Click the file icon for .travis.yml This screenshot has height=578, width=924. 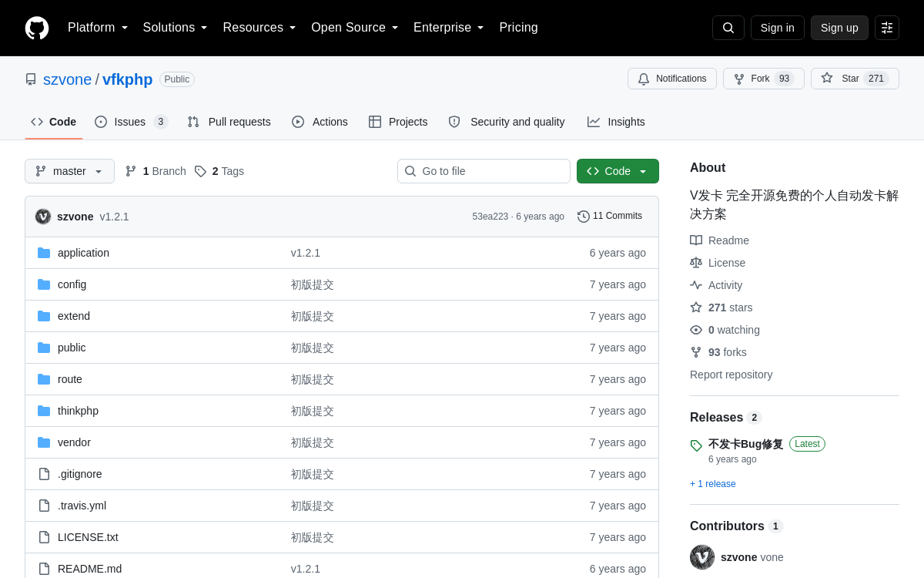coord(44,506)
